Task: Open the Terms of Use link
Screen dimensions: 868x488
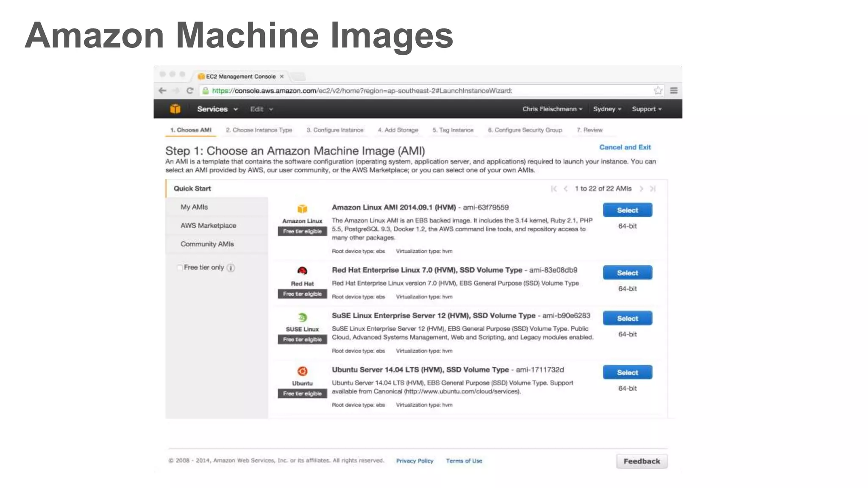Action: 464,461
